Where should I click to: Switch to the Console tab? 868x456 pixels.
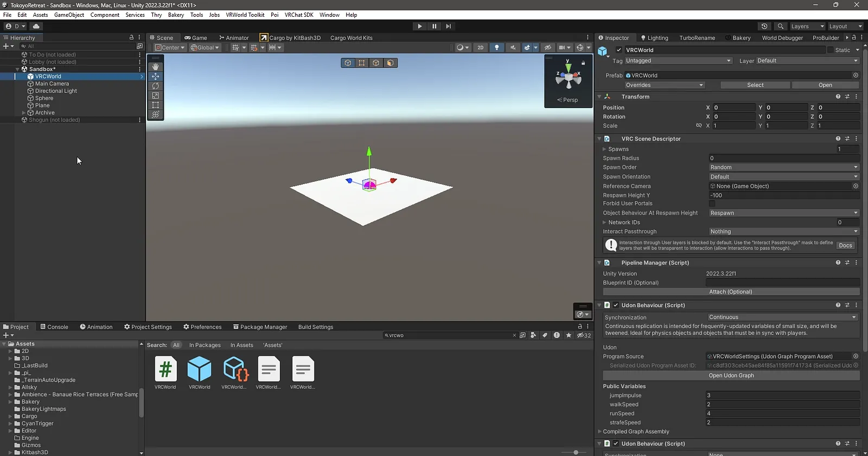click(54, 327)
